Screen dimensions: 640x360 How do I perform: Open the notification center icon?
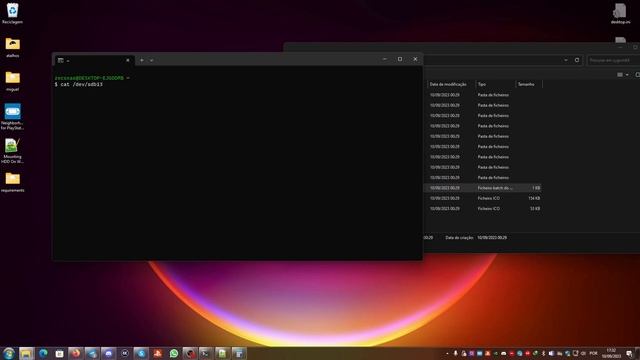pos(630,353)
